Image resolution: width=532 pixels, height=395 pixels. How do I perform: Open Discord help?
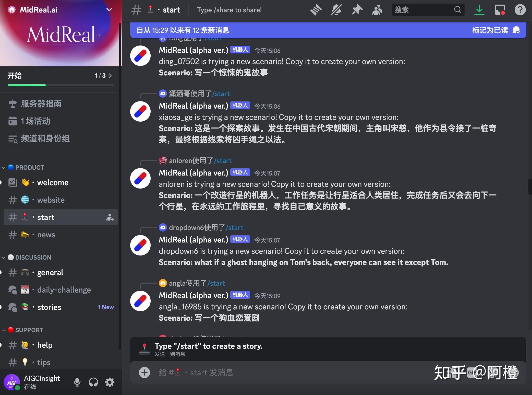pyautogui.click(x=520, y=10)
